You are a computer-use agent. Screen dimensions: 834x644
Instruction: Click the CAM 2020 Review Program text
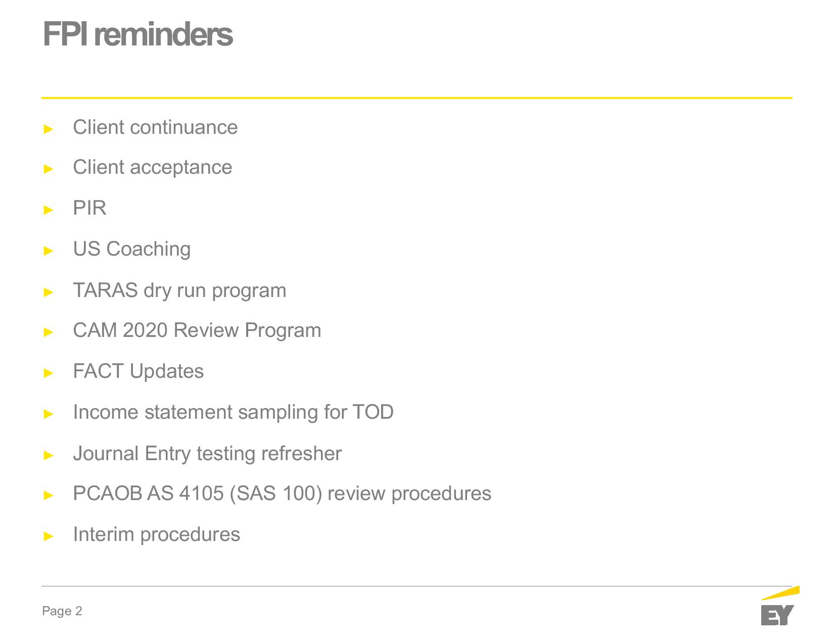(x=197, y=330)
